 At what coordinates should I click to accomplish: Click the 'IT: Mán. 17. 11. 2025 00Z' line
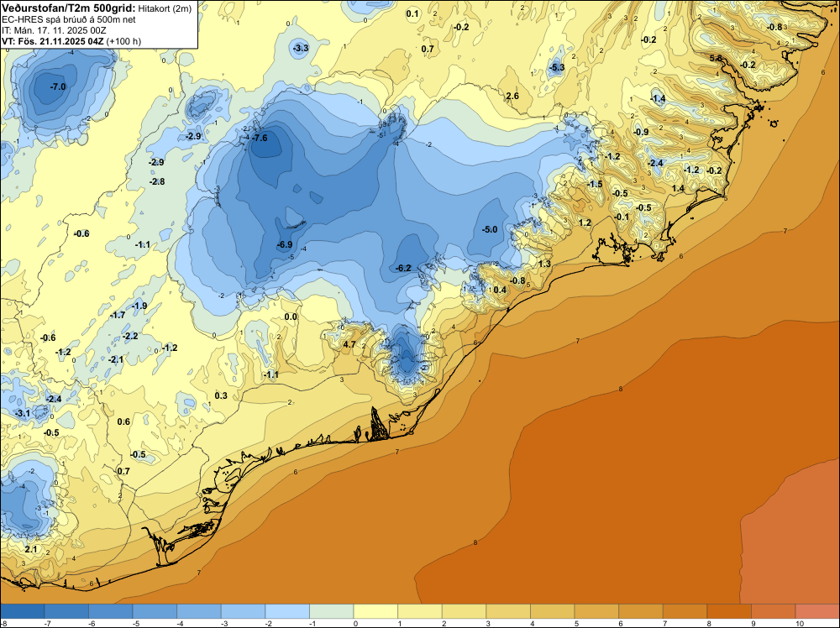tap(54, 30)
